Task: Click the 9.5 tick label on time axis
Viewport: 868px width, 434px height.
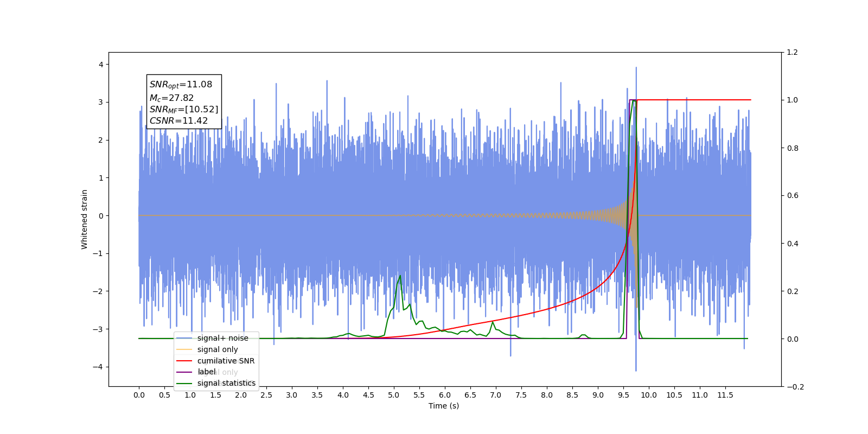Action: 623,395
